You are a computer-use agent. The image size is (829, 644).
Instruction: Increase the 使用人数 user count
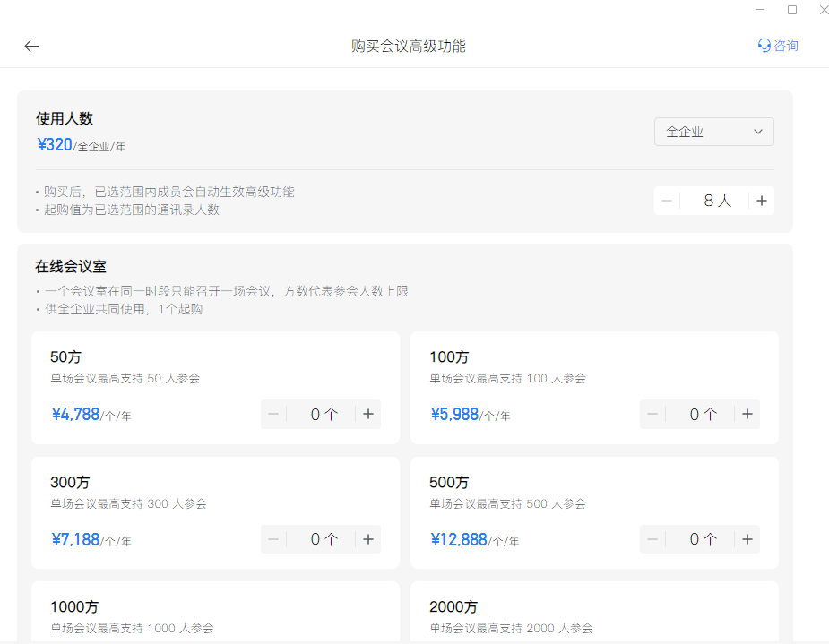(x=761, y=201)
